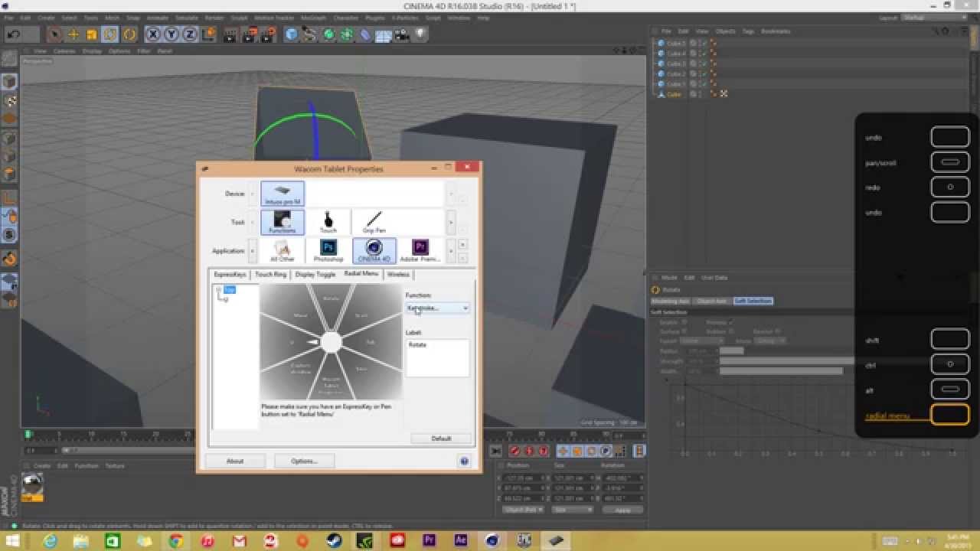The height and width of the screenshot is (551, 980).
Task: Select the CINEMA 4D application icon
Action: tap(374, 250)
